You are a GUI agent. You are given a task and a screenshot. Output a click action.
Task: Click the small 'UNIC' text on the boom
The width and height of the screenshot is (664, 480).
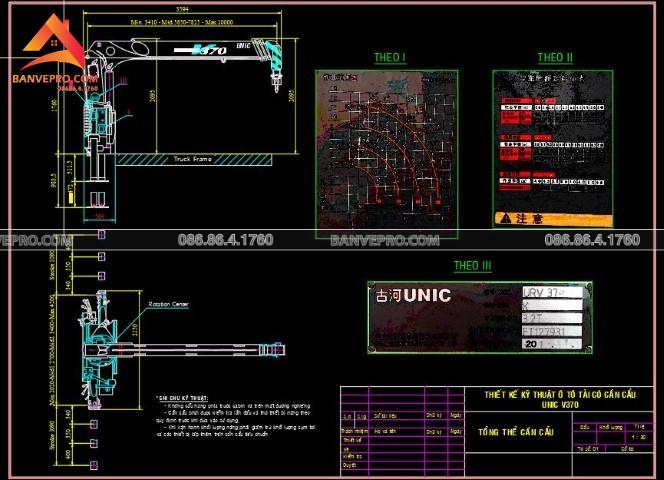point(243,45)
